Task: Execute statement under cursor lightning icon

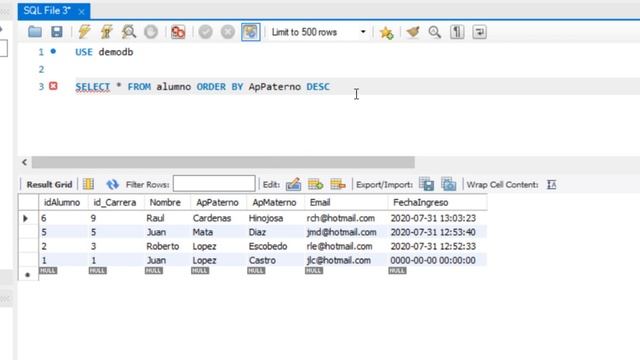Action: (x=107, y=32)
